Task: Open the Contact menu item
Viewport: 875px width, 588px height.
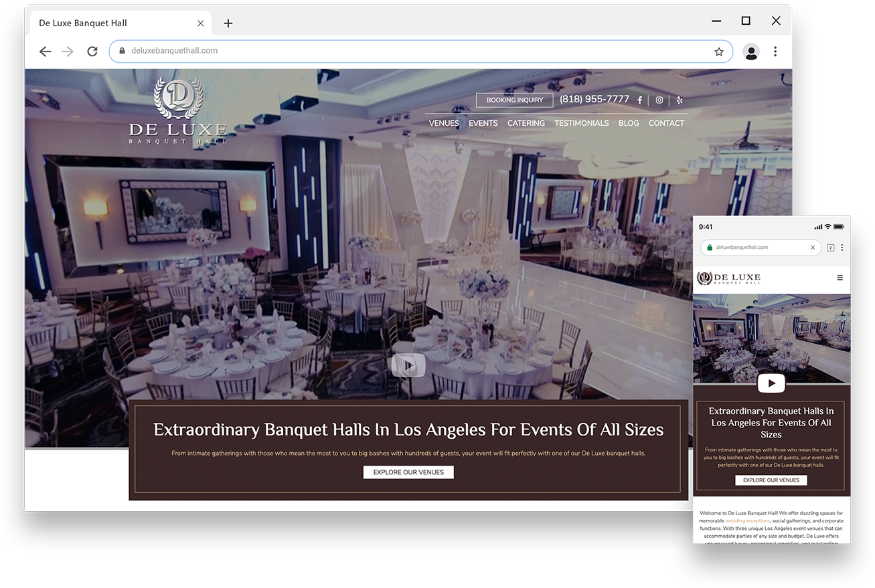Action: (666, 123)
